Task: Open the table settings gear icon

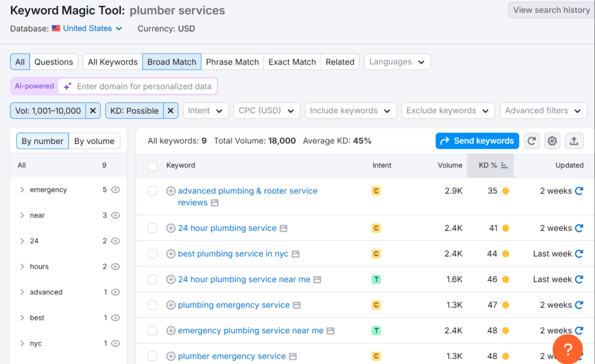Action: [x=552, y=140]
